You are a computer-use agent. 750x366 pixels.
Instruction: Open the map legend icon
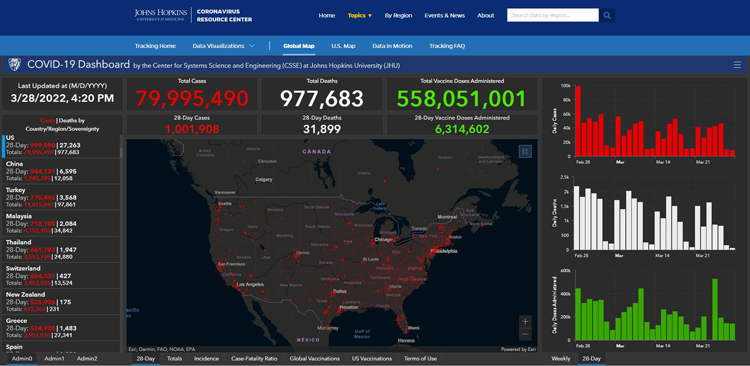(525, 152)
